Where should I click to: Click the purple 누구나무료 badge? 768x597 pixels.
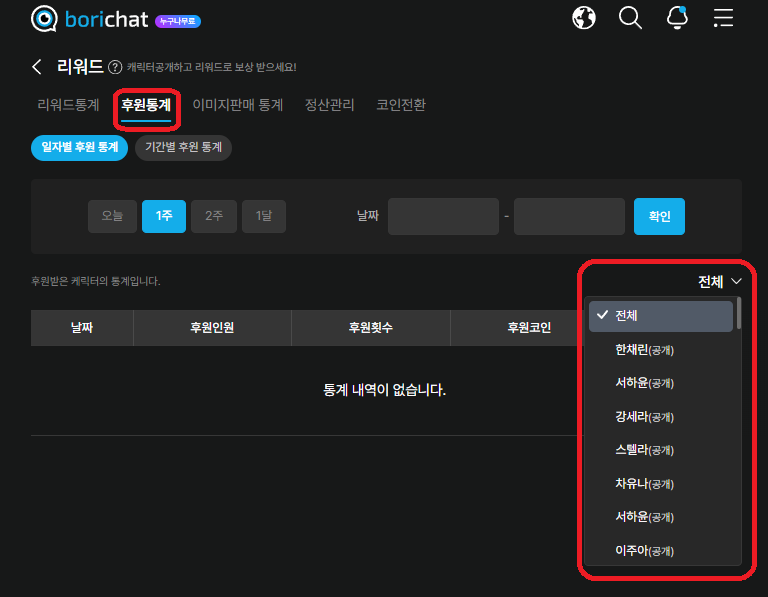tap(177, 20)
